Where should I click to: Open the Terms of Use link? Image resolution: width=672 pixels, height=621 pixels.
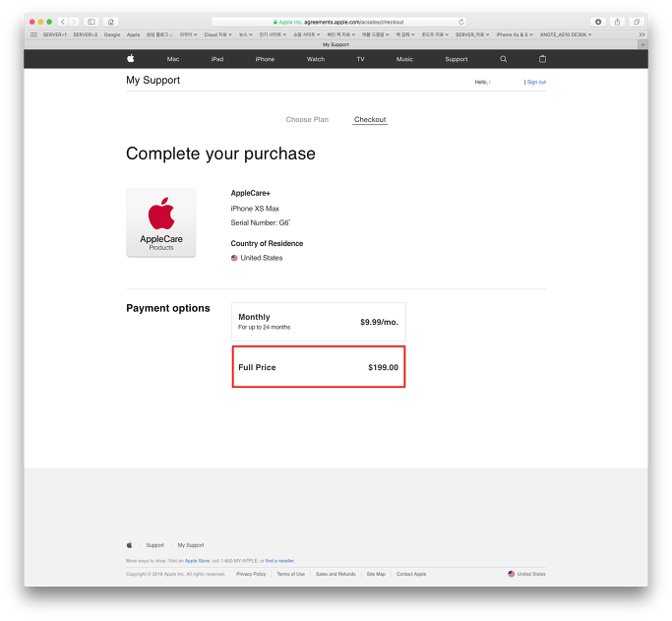[x=290, y=574]
